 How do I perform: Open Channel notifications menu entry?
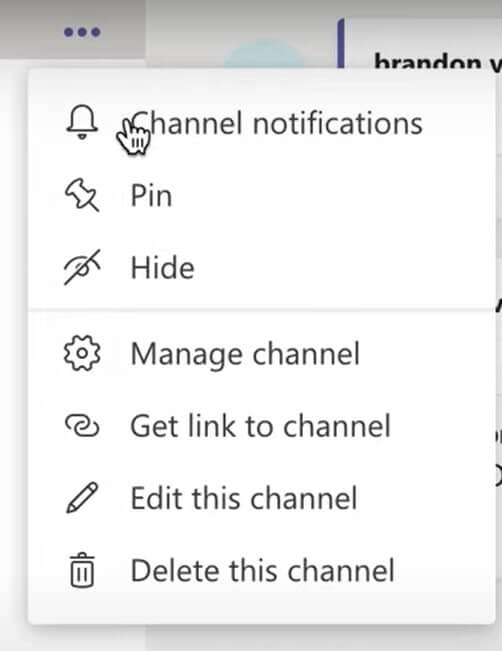coord(262,123)
